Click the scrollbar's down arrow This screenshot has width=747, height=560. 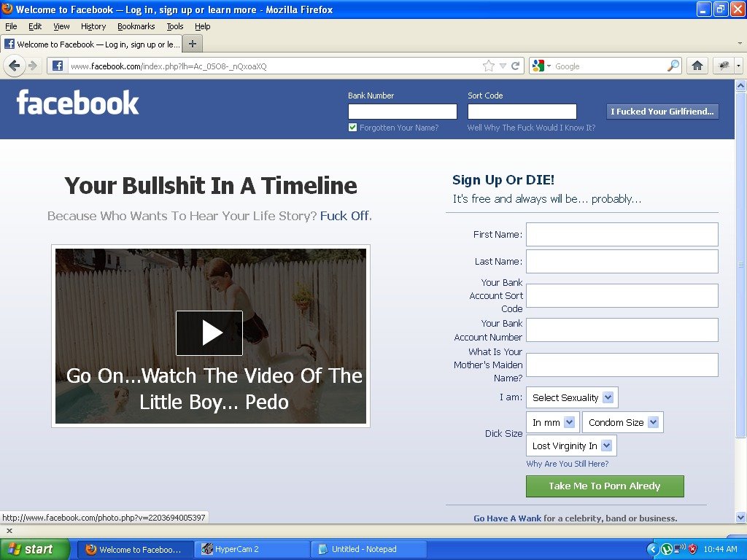point(740,517)
